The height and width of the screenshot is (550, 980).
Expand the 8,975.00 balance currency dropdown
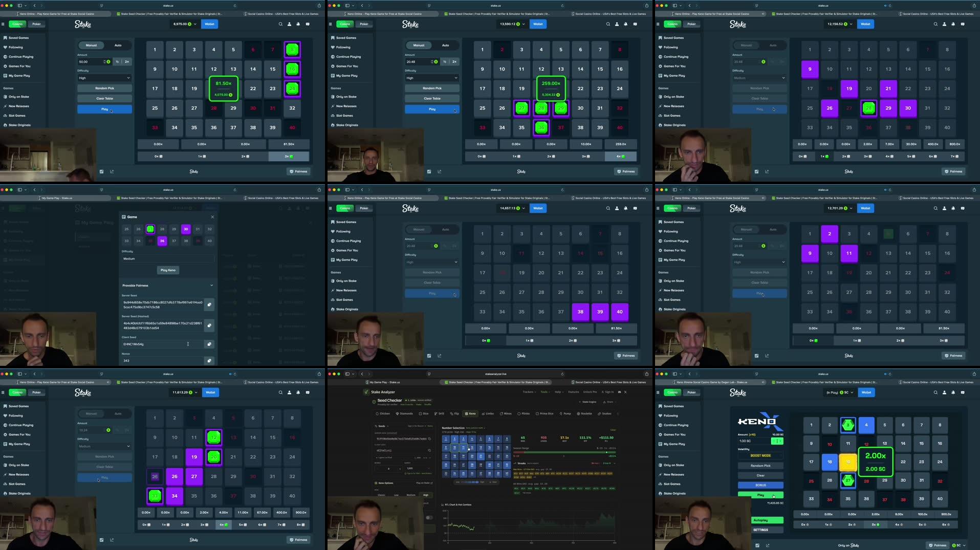[195, 24]
